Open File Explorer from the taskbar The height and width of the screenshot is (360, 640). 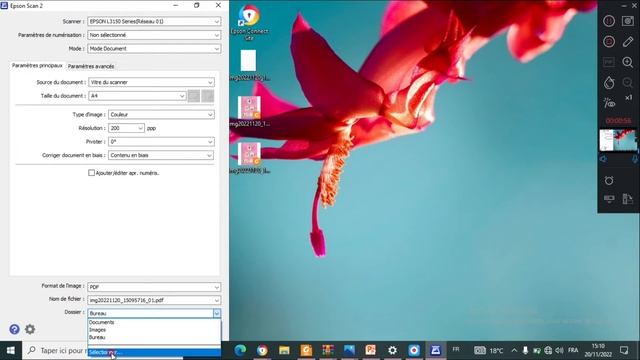(284, 350)
